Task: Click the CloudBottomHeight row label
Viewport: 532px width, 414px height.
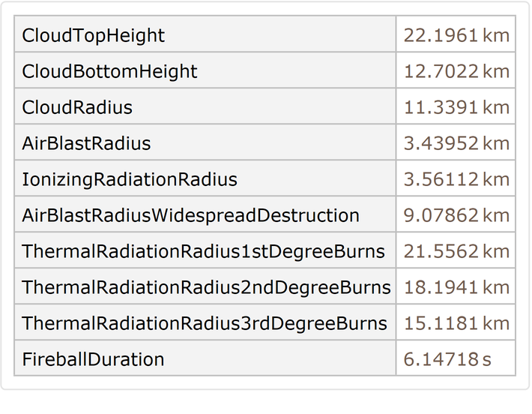Action: pyautogui.click(x=110, y=71)
